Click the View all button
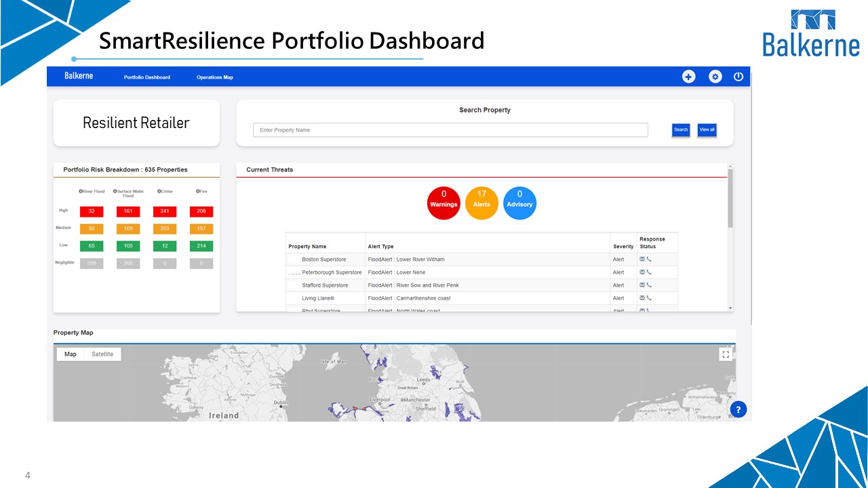This screenshot has height=488, width=868. click(707, 129)
